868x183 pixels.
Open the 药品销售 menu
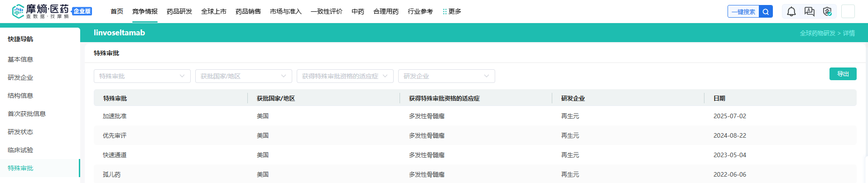click(248, 11)
